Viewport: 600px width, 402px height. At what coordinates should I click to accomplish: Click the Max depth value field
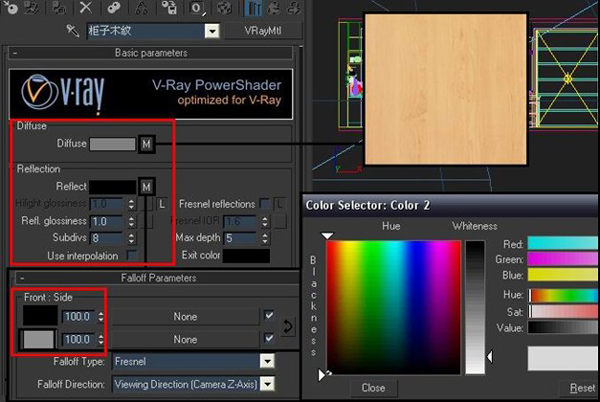coord(240,238)
